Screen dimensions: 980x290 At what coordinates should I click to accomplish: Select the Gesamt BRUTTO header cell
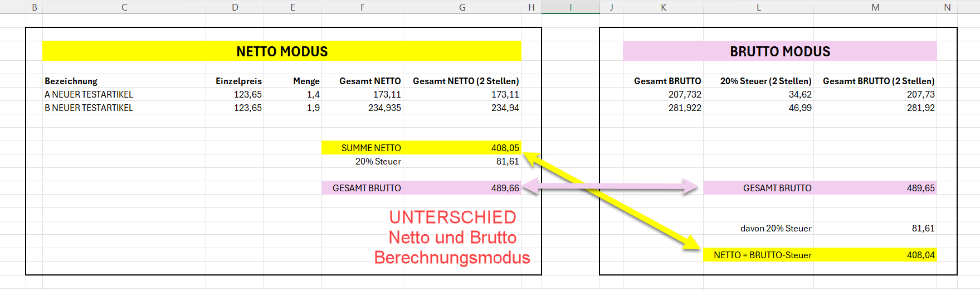[x=663, y=81]
